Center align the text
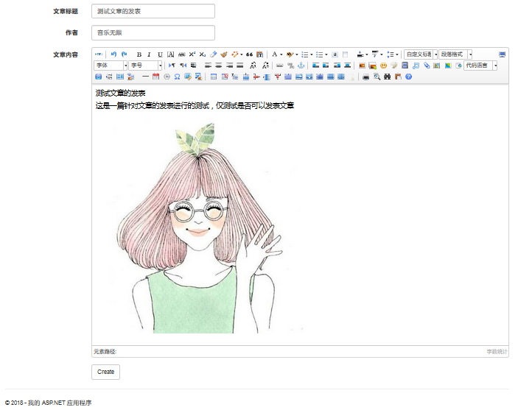This screenshot has width=532, height=410. (219, 66)
